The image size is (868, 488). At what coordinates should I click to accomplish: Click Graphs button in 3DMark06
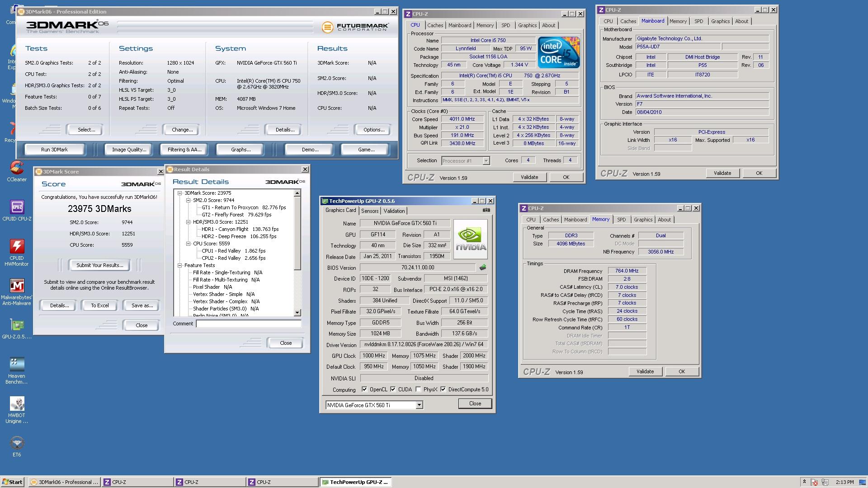pyautogui.click(x=241, y=150)
